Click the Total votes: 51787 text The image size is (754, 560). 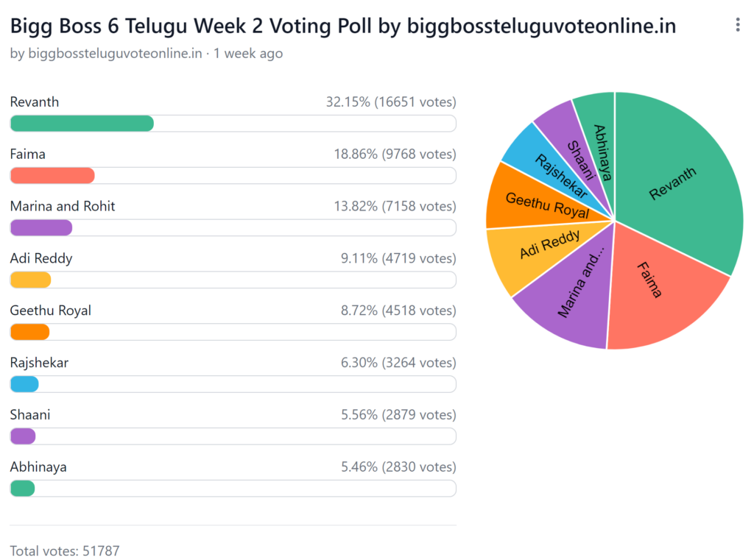point(65,550)
